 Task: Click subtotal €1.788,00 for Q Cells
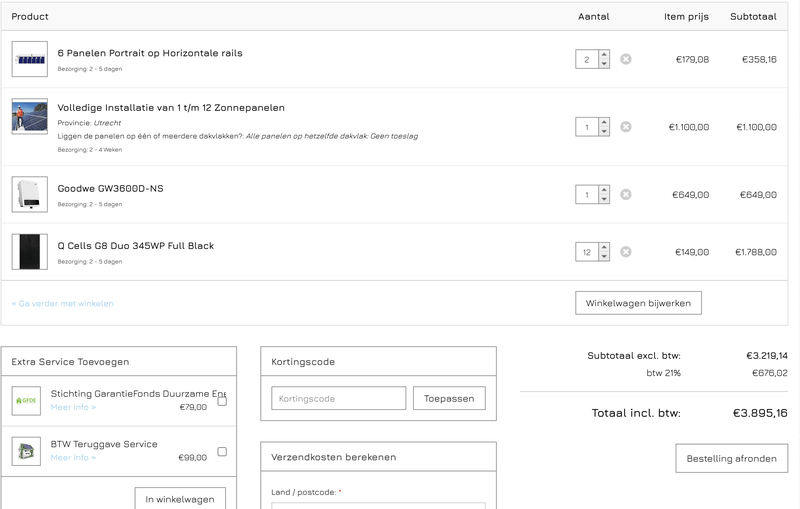point(756,252)
